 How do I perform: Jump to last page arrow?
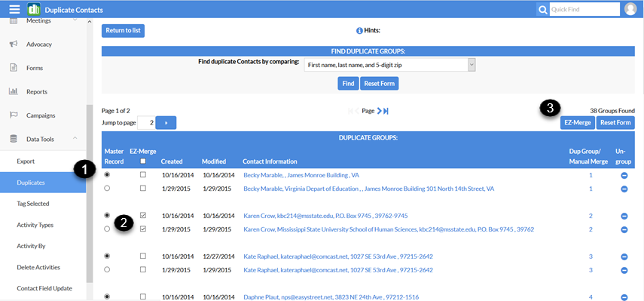click(x=386, y=111)
